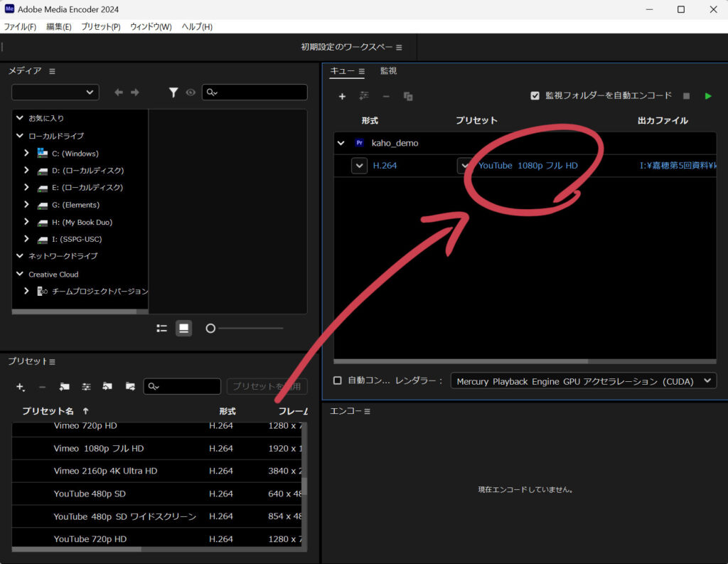Click the add source plus icon in the queue panel
The height and width of the screenshot is (564, 728).
(342, 96)
